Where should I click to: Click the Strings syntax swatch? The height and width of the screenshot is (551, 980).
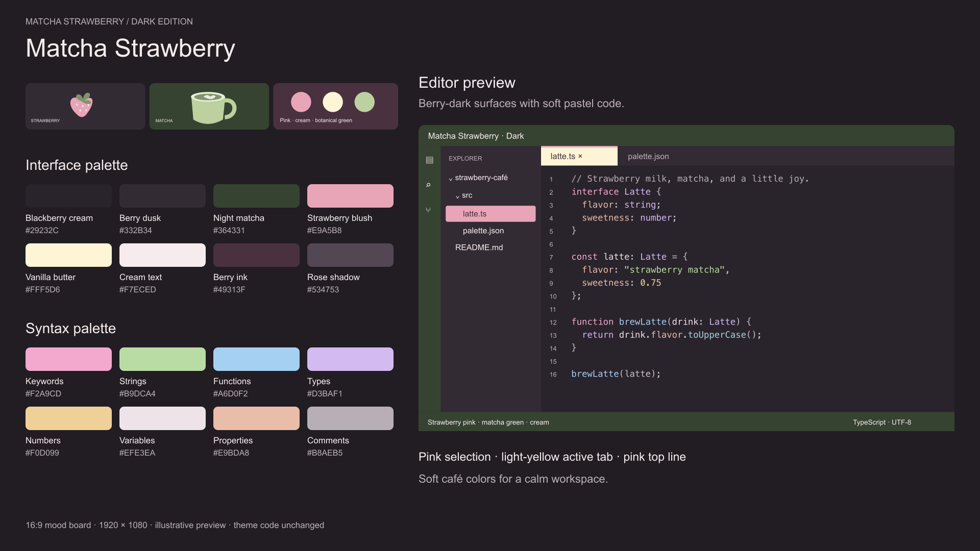click(162, 359)
